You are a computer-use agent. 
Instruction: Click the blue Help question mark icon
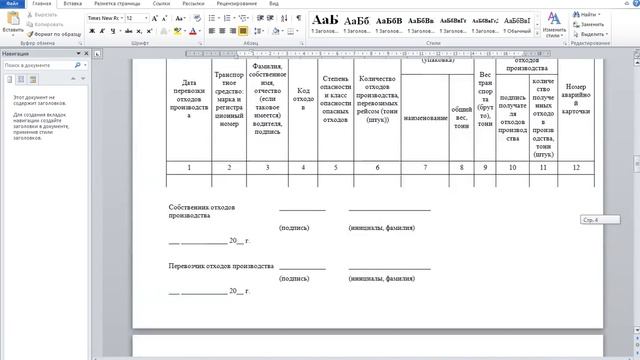click(637, 3)
